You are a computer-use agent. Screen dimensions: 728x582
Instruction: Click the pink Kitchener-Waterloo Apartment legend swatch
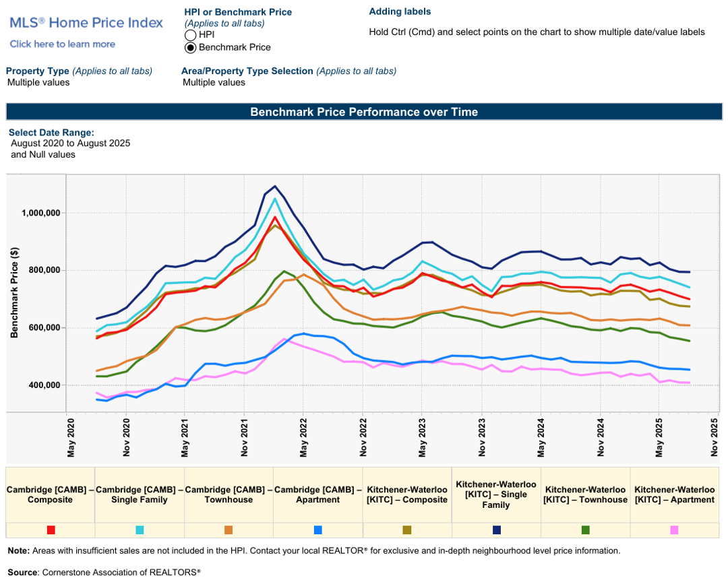(674, 530)
